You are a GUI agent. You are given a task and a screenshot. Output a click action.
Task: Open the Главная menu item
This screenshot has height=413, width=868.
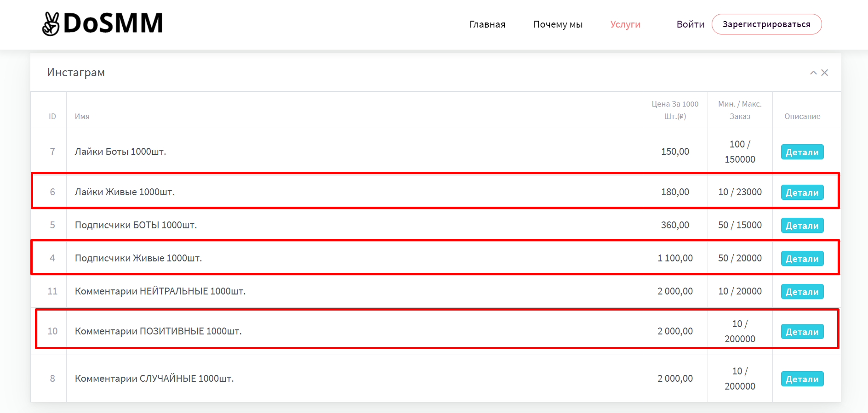coord(487,24)
